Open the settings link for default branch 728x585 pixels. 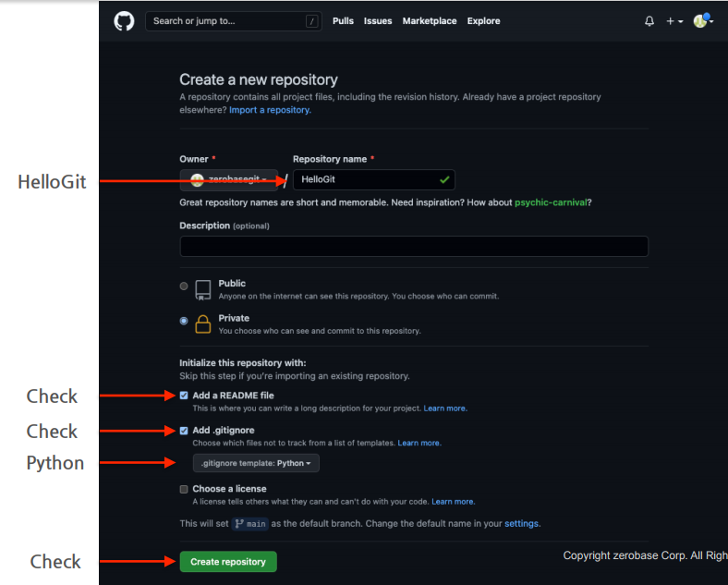coord(521,524)
